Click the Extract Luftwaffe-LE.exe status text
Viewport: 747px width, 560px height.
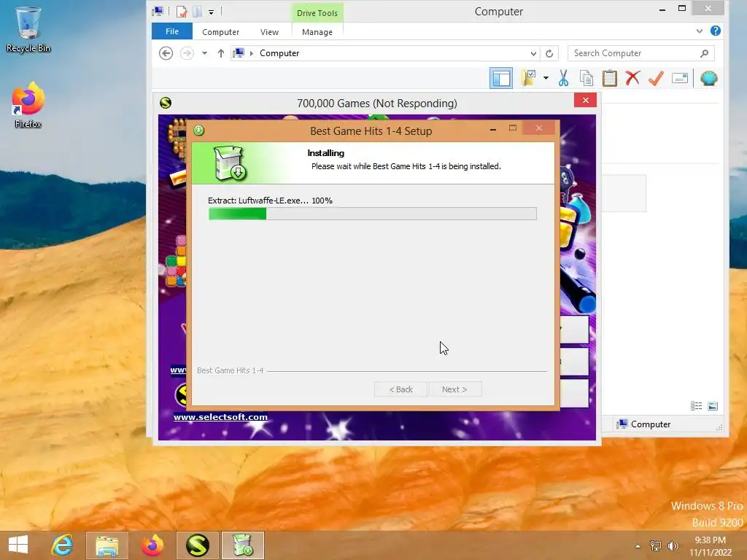pyautogui.click(x=270, y=201)
